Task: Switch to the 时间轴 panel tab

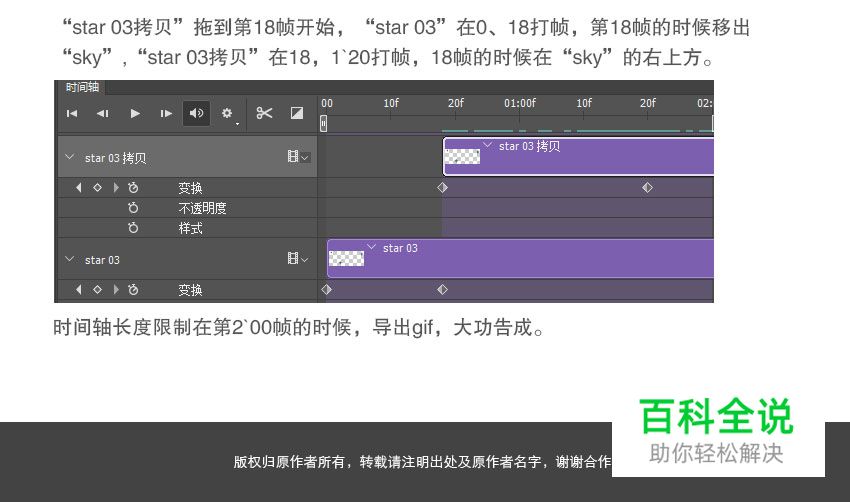Action: (82, 87)
